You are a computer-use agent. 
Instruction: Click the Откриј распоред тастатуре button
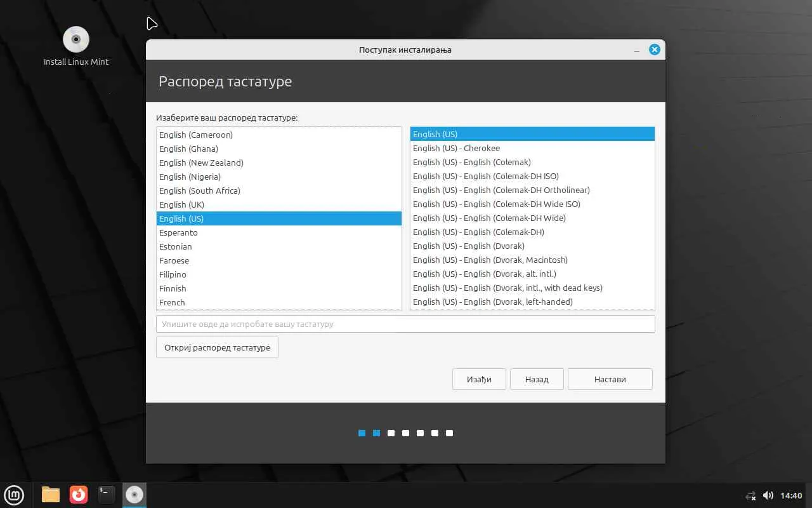tap(217, 347)
